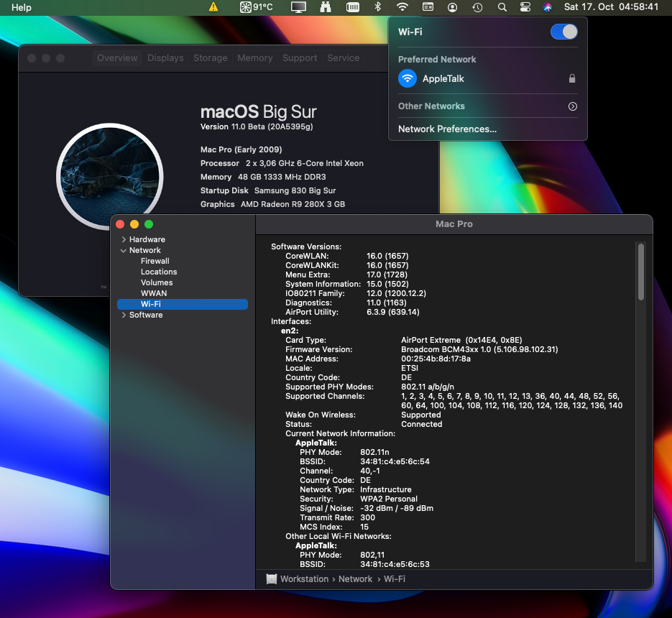
Task: Switch to the Service tab
Action: coord(344,58)
